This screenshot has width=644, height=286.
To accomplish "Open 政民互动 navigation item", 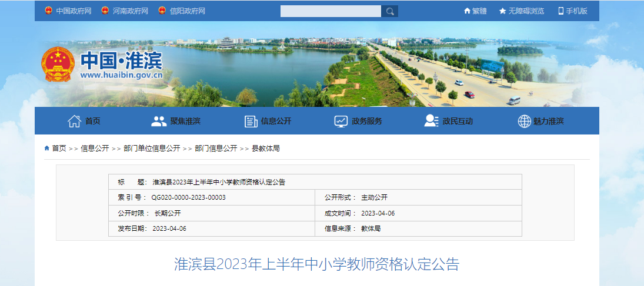I will pyautogui.click(x=458, y=121).
